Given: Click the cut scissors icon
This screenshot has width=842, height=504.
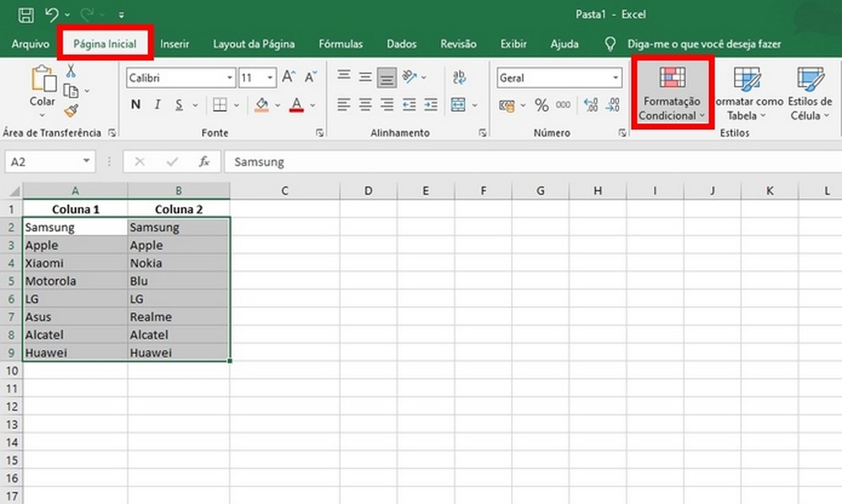Looking at the screenshot, I should pos(71,71).
